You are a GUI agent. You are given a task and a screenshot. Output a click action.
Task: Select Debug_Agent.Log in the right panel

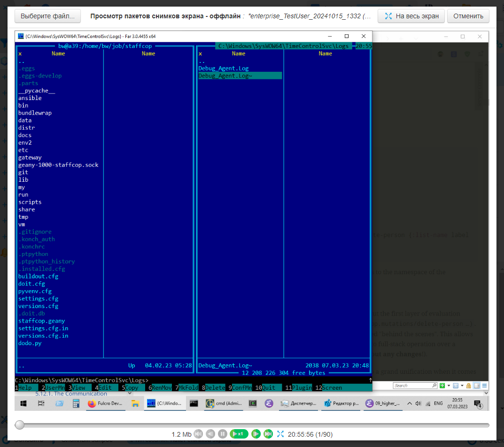pyautogui.click(x=224, y=69)
